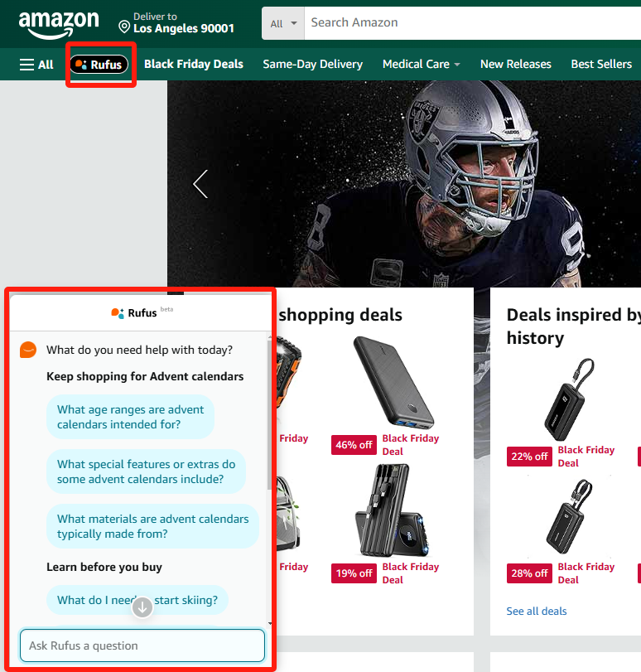Open the Same-Day Delivery page
The width and height of the screenshot is (641, 672).
(x=312, y=65)
